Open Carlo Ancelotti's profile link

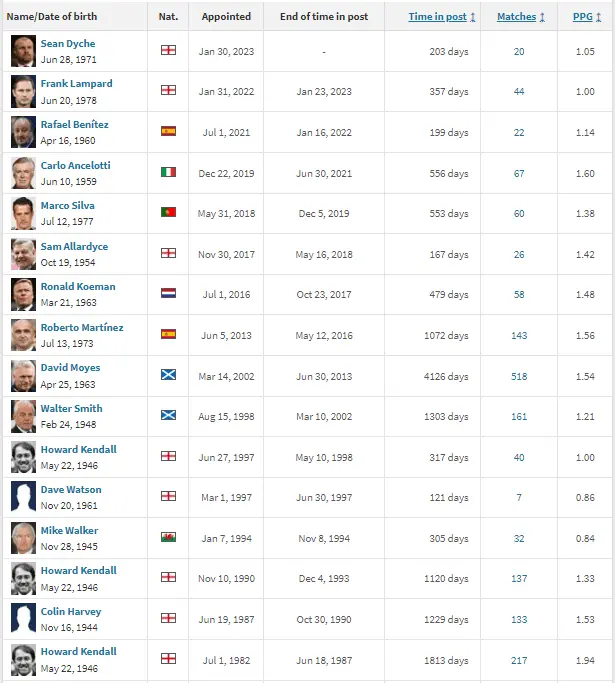tap(75, 165)
